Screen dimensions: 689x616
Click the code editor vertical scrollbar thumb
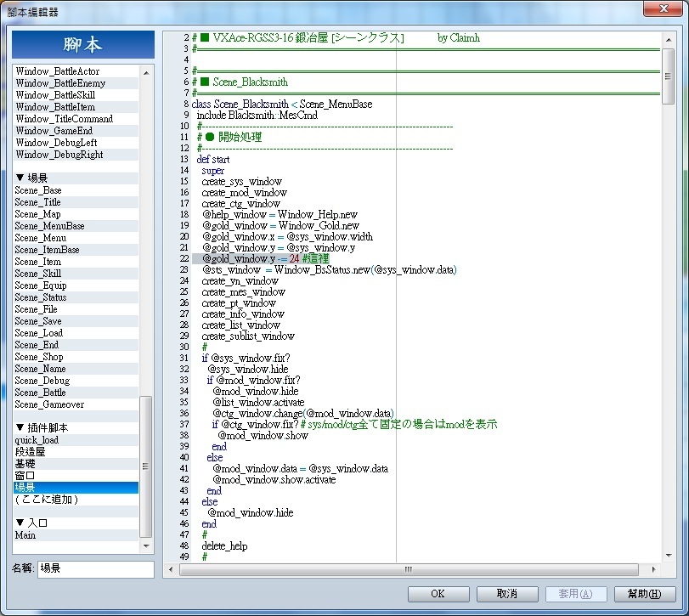(669, 76)
